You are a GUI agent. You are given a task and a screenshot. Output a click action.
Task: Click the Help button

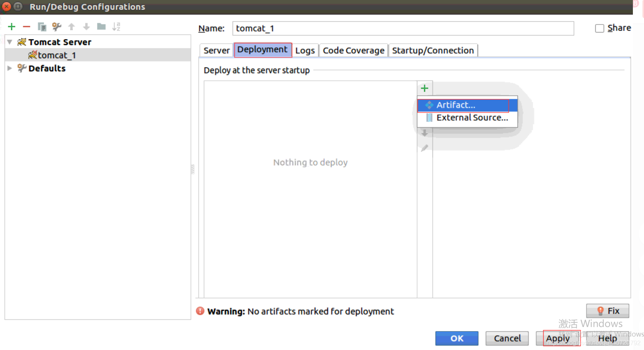pos(608,339)
